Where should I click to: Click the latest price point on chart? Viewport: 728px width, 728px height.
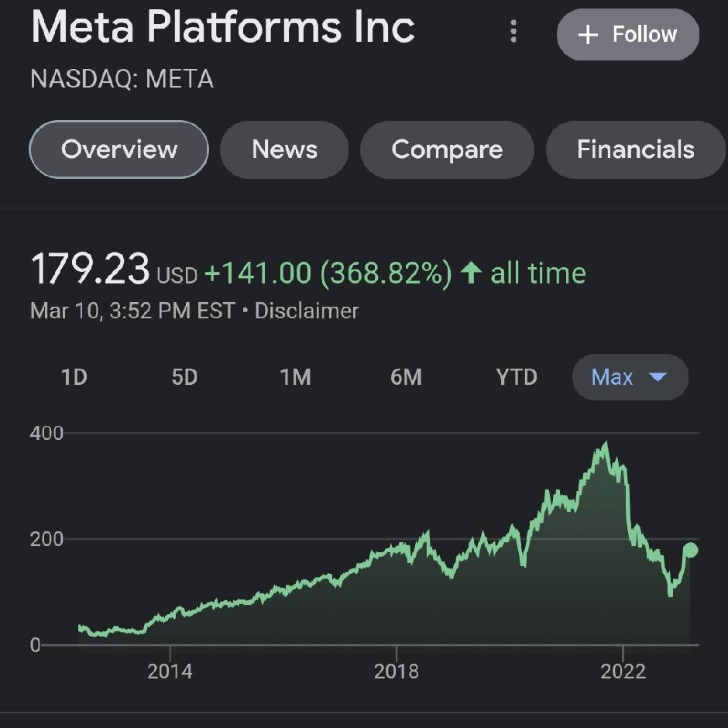coord(689,548)
